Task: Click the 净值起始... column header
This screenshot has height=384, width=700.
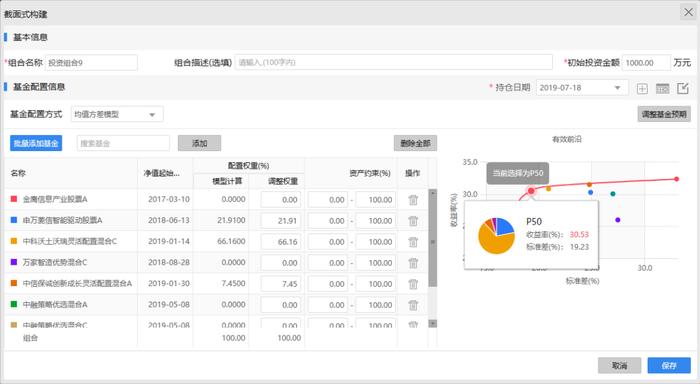Action: [161, 173]
